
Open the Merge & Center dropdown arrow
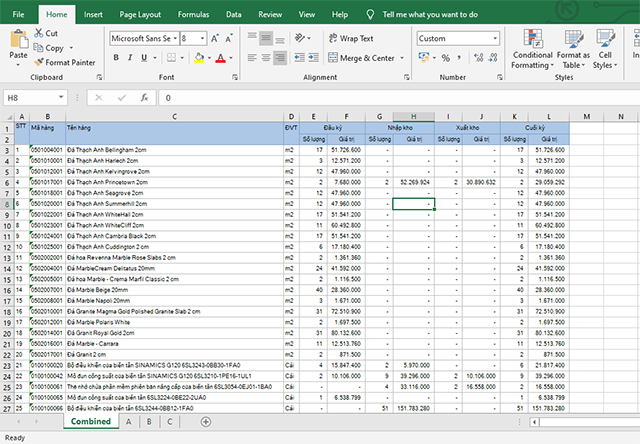pyautogui.click(x=399, y=59)
